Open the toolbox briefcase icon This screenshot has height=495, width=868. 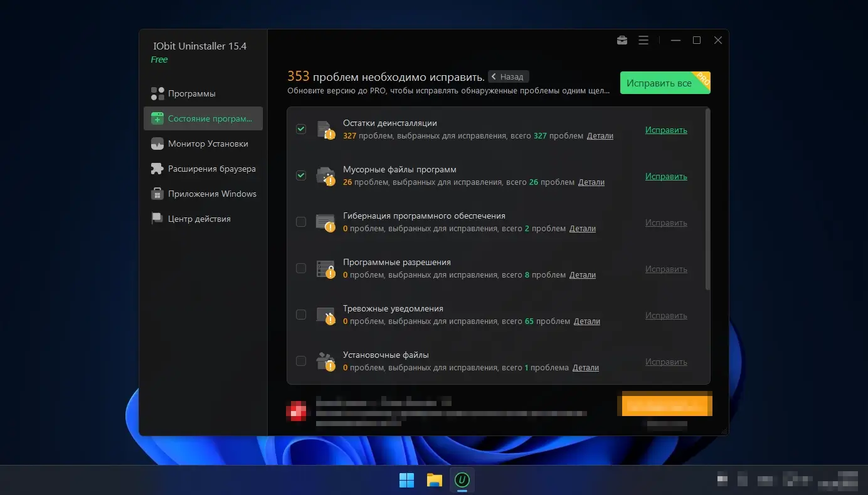tap(622, 40)
